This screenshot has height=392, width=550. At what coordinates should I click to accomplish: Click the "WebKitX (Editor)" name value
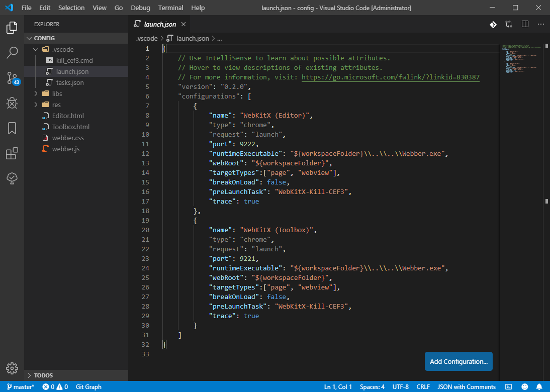click(x=274, y=116)
